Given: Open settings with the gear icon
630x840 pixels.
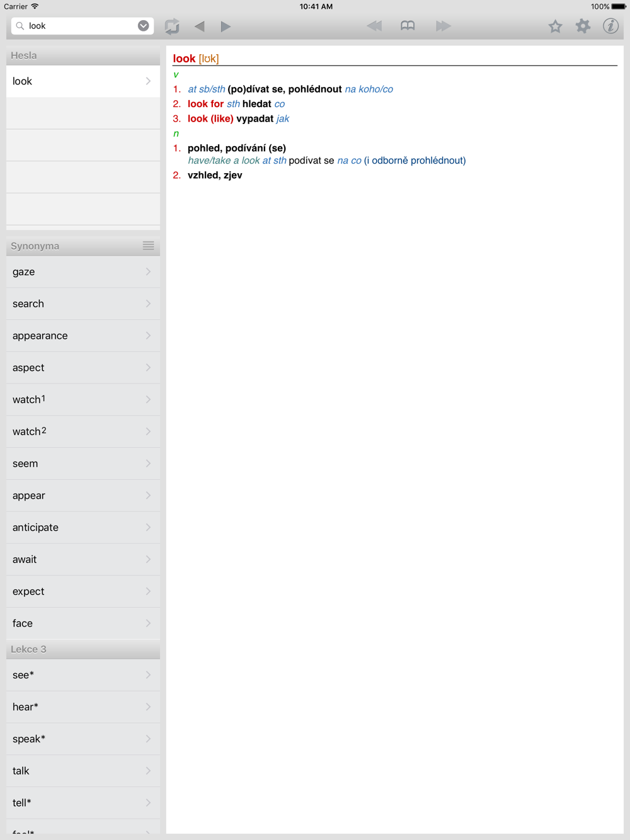Looking at the screenshot, I should point(583,26).
